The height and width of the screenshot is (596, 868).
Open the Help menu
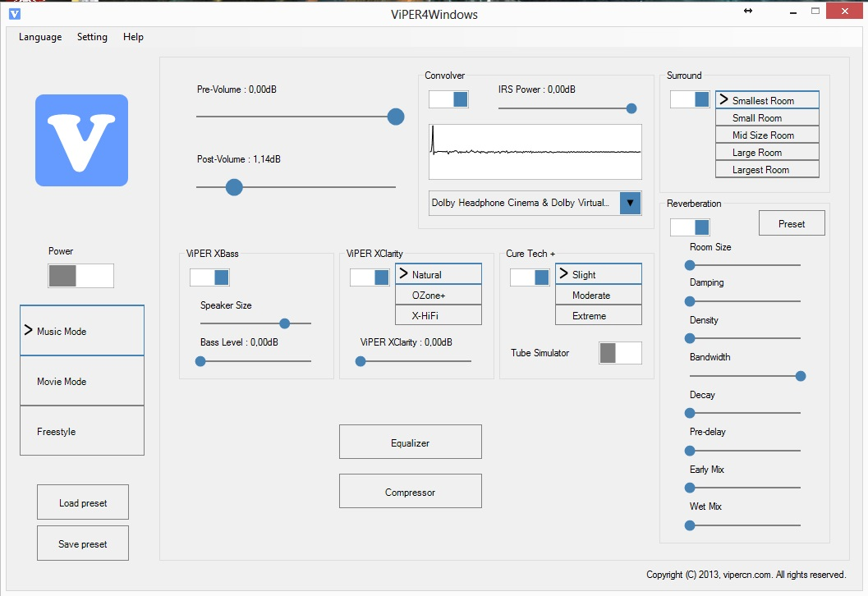pos(133,37)
